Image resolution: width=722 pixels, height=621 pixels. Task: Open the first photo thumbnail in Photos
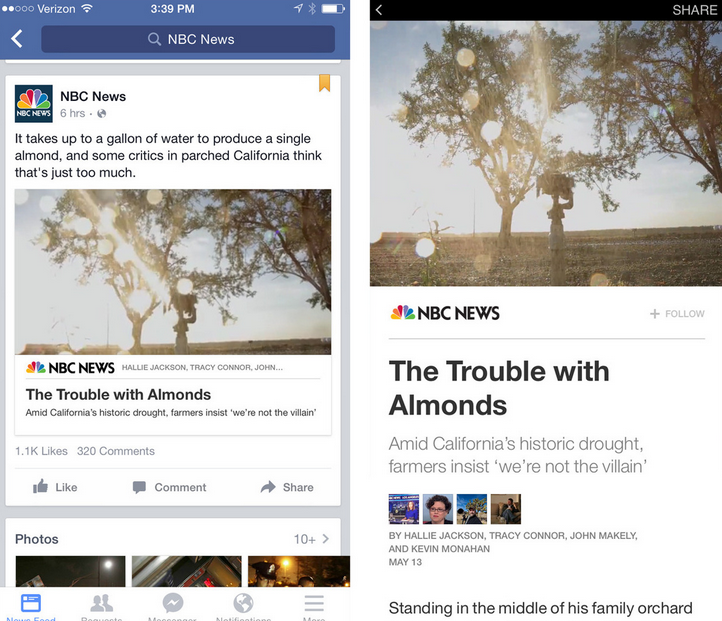70,571
